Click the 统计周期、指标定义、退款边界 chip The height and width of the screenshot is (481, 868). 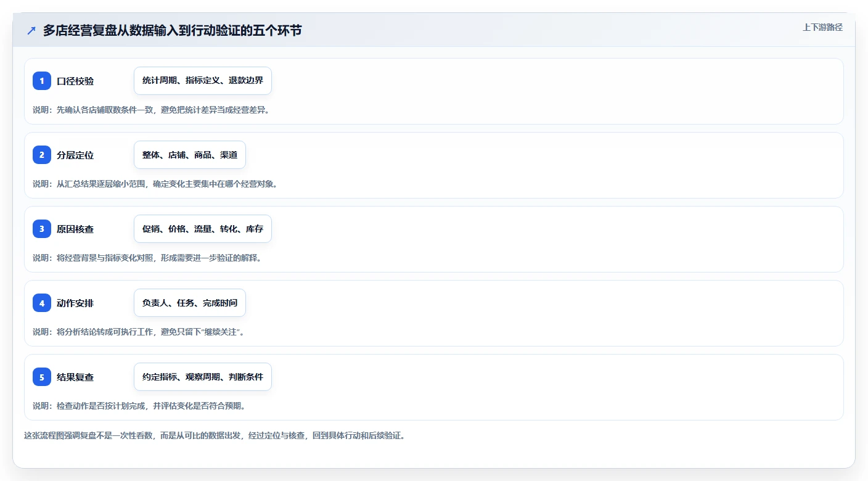coord(203,81)
